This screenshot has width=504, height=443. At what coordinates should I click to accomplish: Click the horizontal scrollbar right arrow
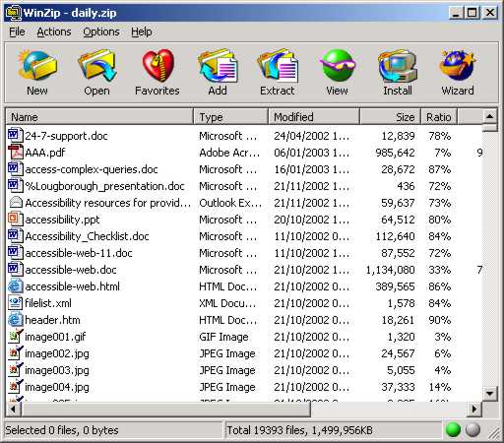[474, 409]
